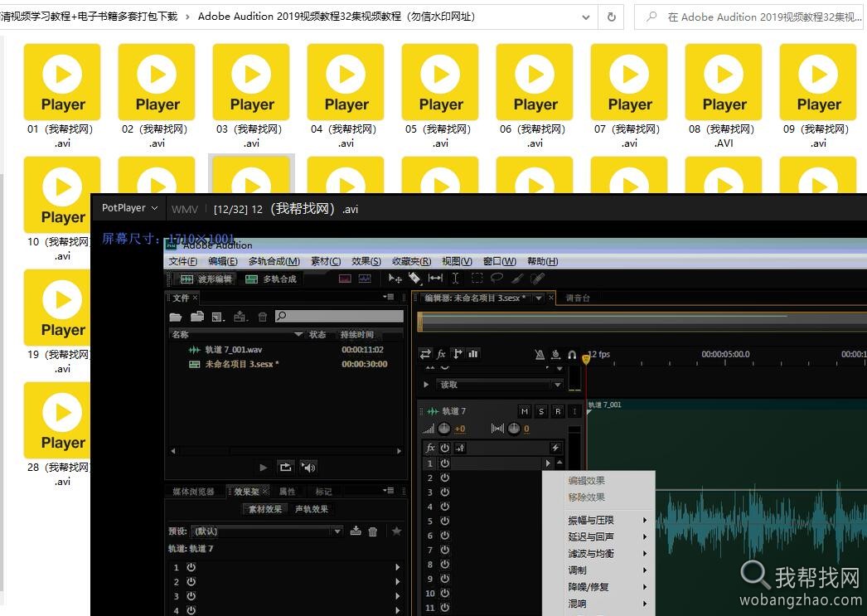Toggle loop playback in Files panel

(285, 468)
